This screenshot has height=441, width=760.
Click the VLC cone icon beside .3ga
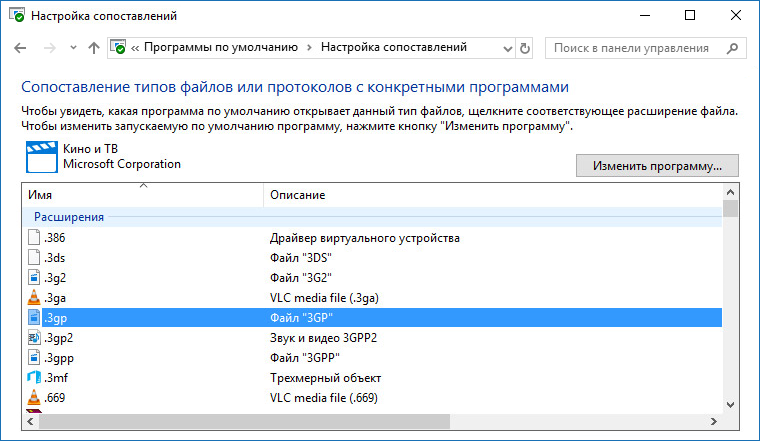[33, 298]
